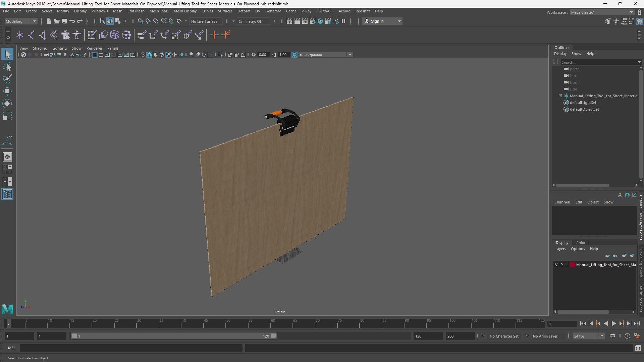This screenshot has height=362, width=644.
Task: Click the range slider end handle
Action: [273, 336]
